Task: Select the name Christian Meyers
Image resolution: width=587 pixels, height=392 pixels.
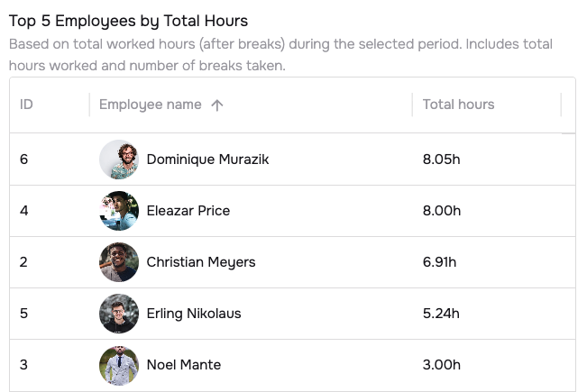Action: tap(200, 262)
